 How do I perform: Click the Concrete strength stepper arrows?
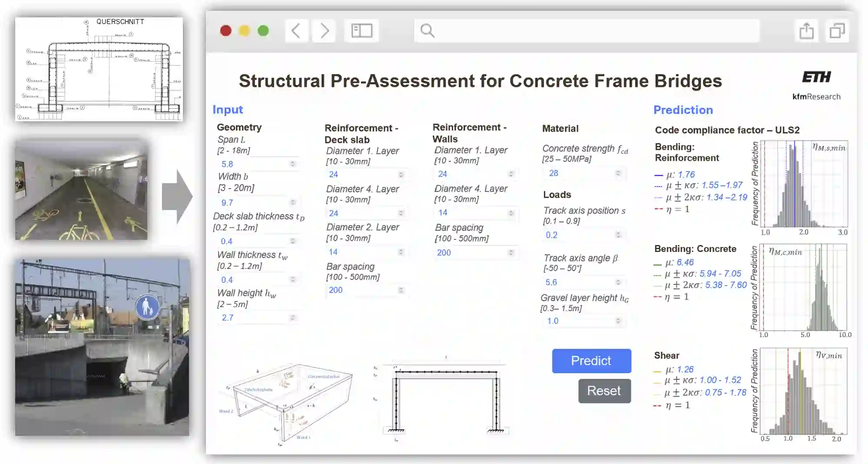tap(618, 173)
